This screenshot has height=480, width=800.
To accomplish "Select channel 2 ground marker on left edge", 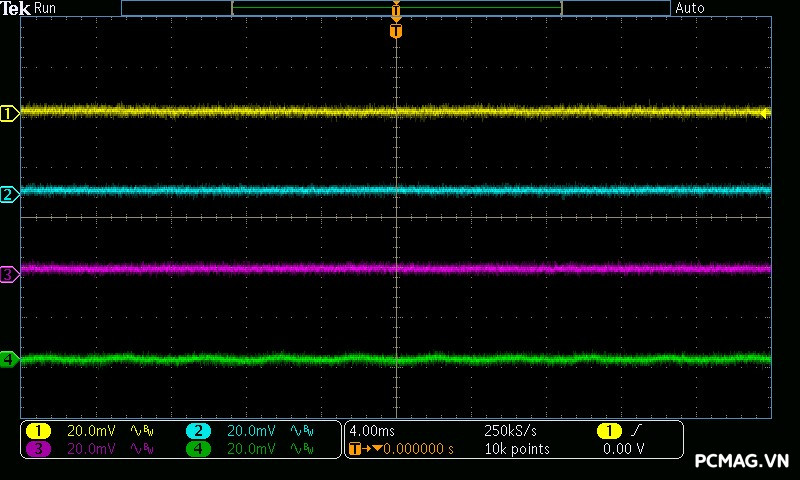I will click(9, 194).
